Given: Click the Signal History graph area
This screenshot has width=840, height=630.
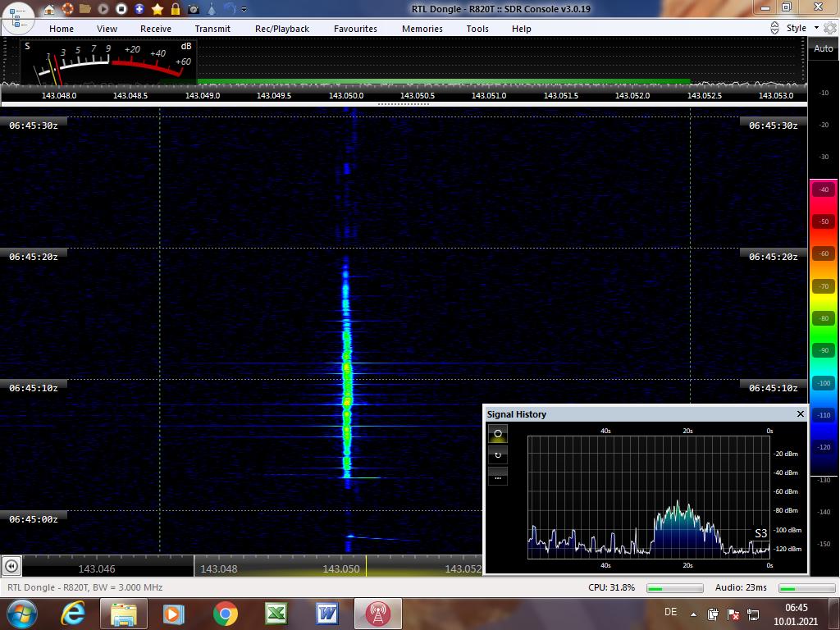Looking at the screenshot, I should pyautogui.click(x=649, y=497).
